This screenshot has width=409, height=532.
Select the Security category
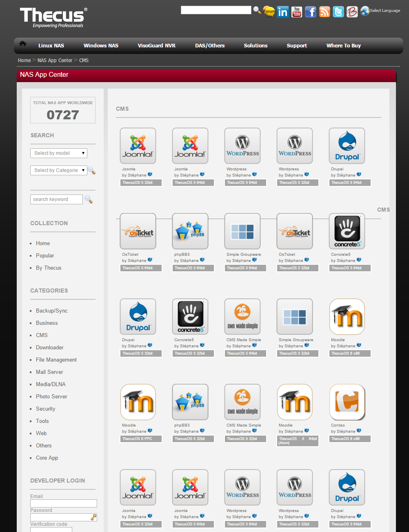[45, 409]
